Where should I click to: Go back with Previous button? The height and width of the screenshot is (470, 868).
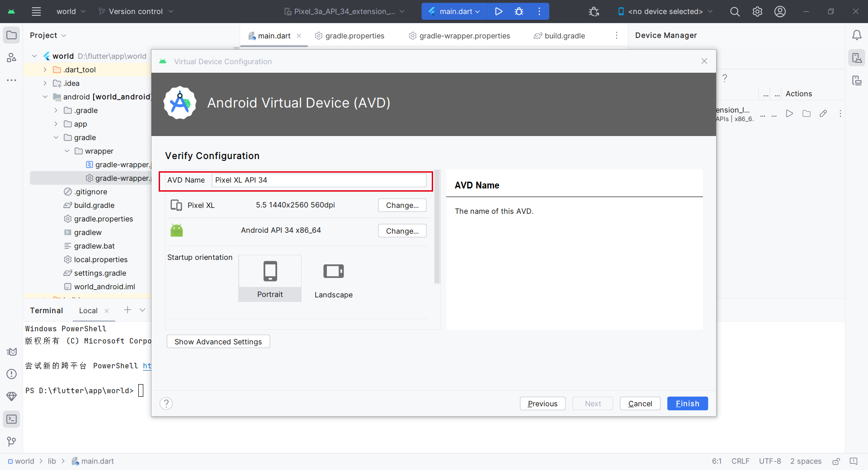542,404
